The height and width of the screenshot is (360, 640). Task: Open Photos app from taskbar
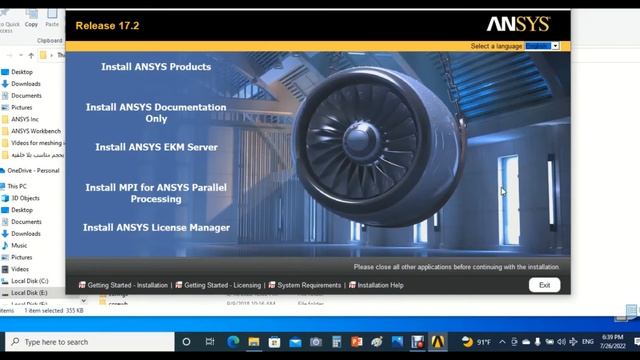pyautogui.click(x=397, y=342)
